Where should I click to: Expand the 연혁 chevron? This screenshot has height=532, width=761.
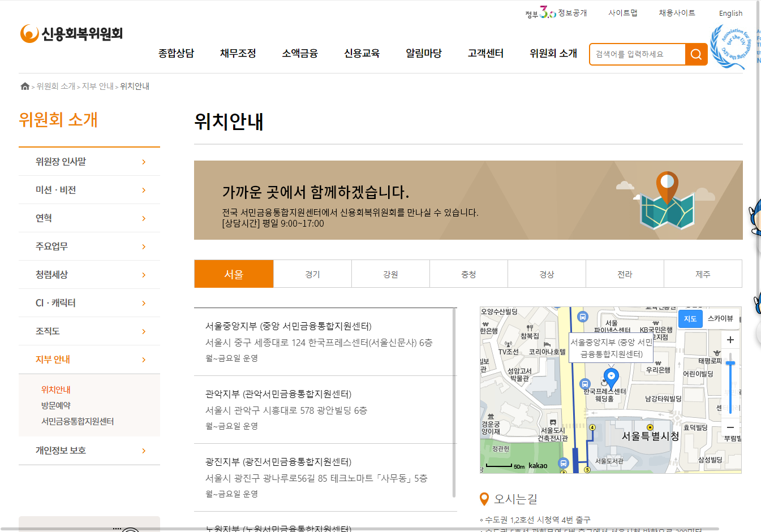(x=144, y=218)
